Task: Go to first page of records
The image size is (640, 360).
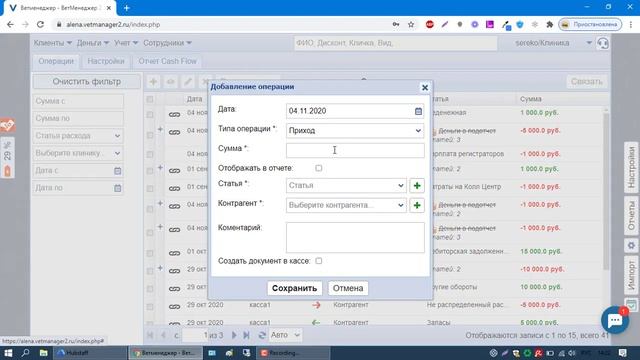Action: (x=150, y=335)
